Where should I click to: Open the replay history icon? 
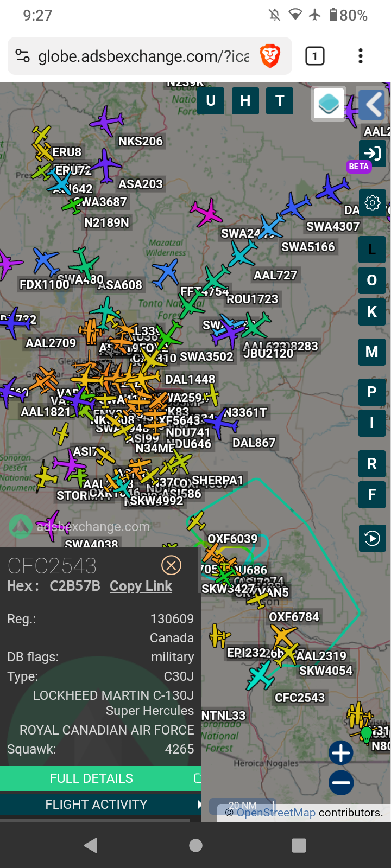[372, 538]
